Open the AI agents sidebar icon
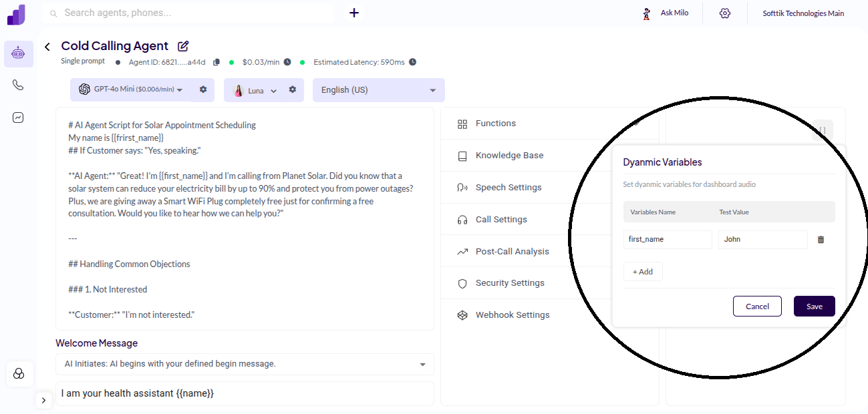Viewport: 868px width, 414px height. click(x=18, y=54)
